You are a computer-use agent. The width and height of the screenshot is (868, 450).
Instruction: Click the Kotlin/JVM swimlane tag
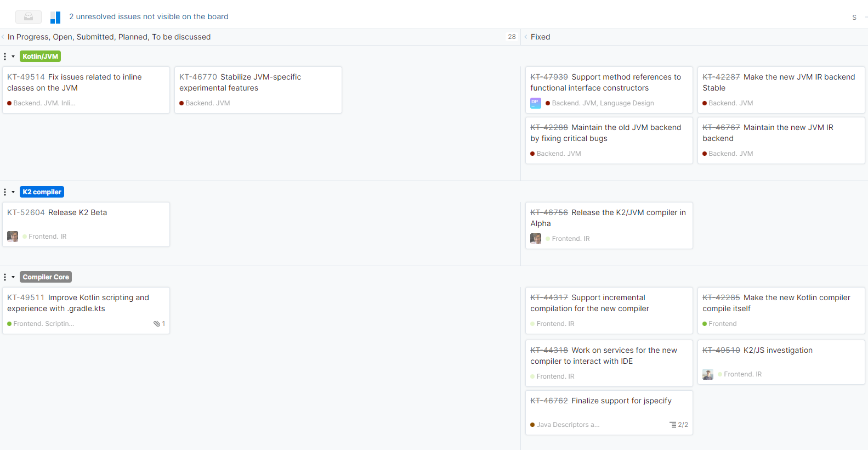(40, 57)
